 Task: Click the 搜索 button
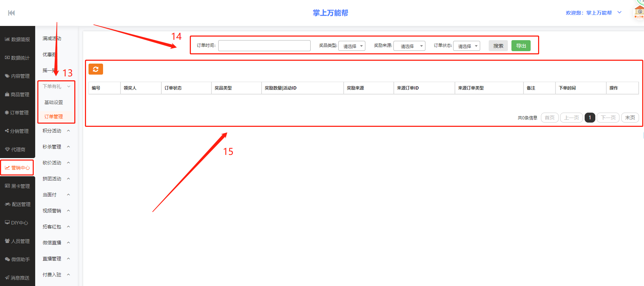[x=498, y=46]
